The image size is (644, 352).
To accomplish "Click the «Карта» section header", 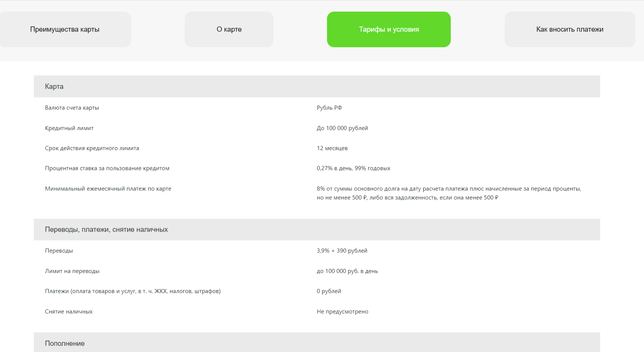I will [54, 87].
